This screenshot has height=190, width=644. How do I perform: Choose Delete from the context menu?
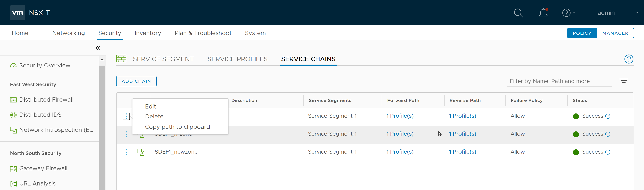[154, 117]
